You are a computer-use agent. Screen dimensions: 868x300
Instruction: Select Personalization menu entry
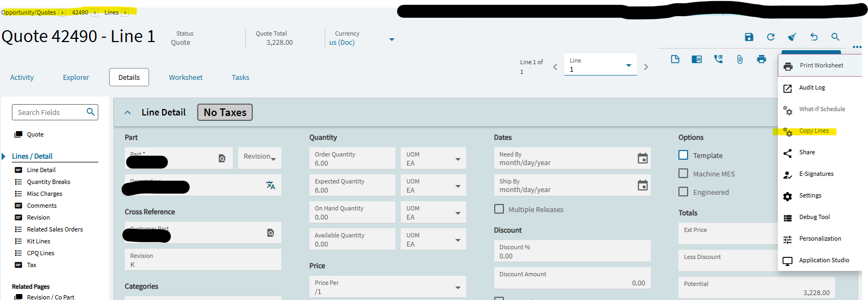(x=820, y=238)
